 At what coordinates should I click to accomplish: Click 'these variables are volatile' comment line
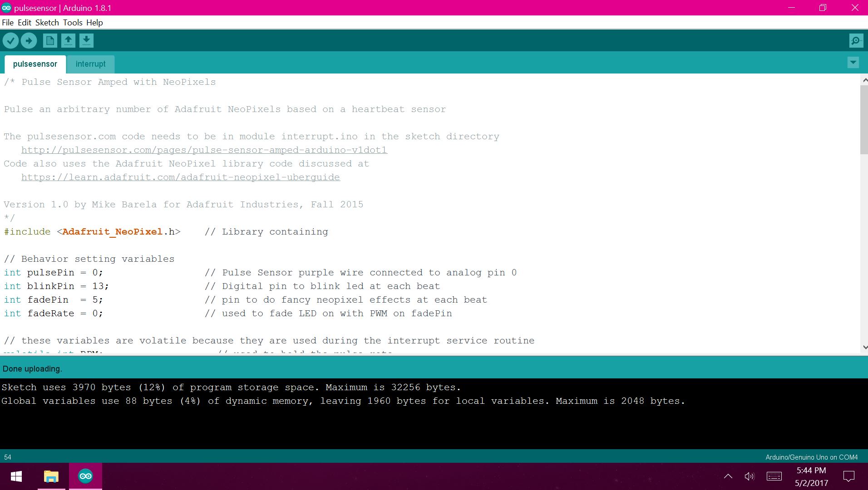(x=269, y=341)
